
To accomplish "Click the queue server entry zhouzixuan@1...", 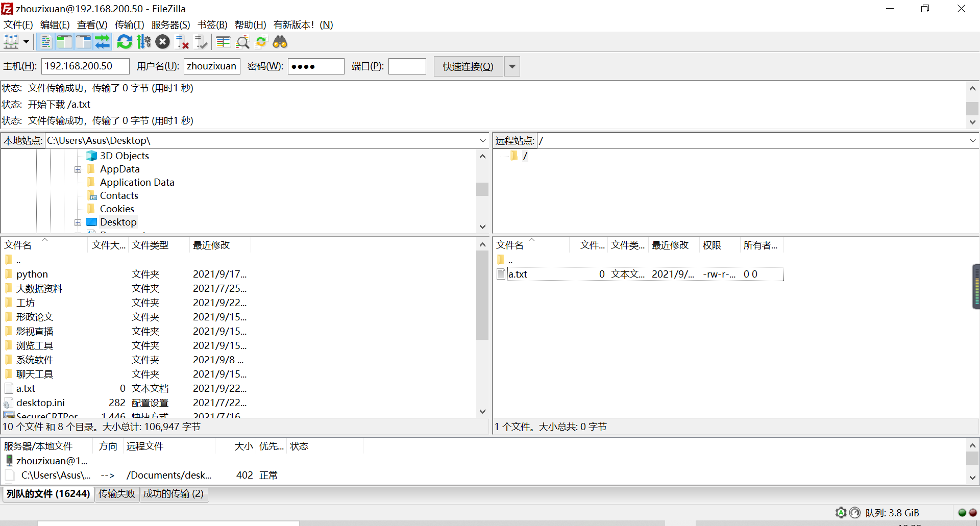I will 52,461.
